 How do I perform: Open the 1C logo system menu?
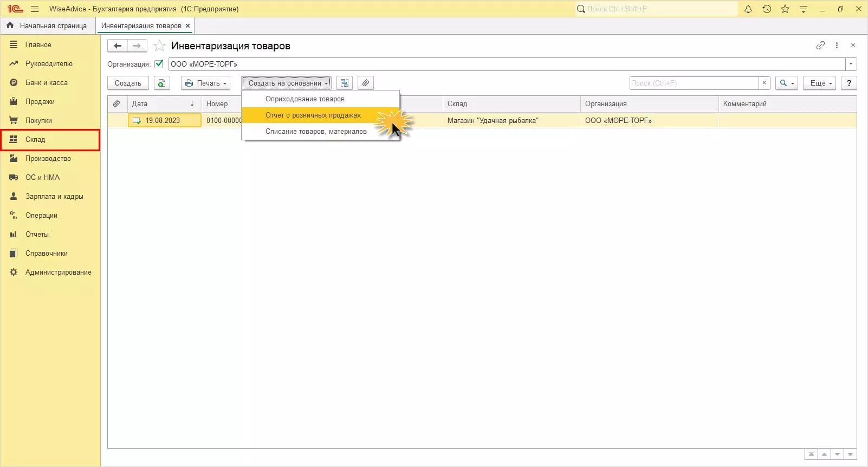(15, 9)
